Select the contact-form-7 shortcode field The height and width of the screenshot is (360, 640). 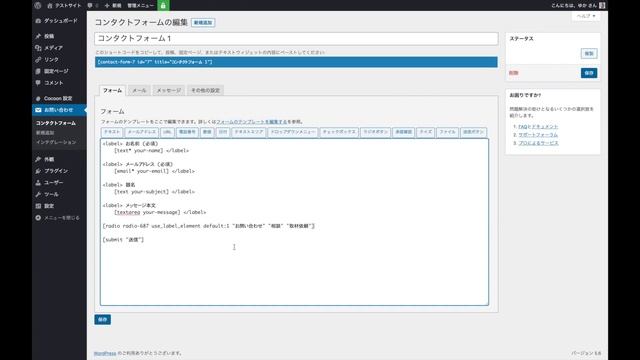296,62
